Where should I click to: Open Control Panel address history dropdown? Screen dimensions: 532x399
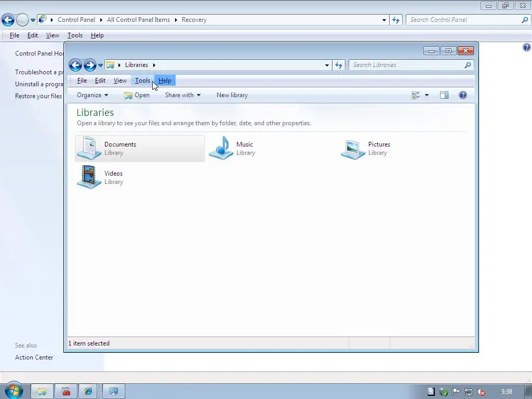coord(384,20)
